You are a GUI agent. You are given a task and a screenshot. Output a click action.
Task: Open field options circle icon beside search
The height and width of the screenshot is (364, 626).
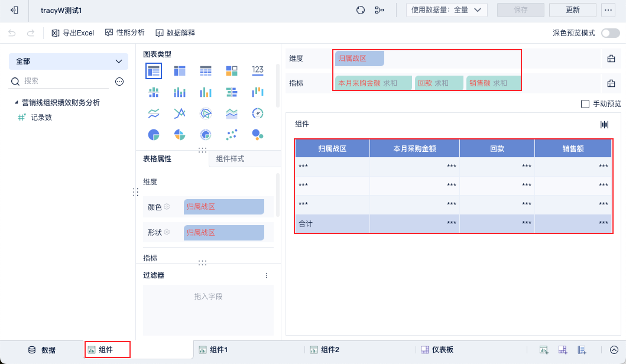(119, 82)
